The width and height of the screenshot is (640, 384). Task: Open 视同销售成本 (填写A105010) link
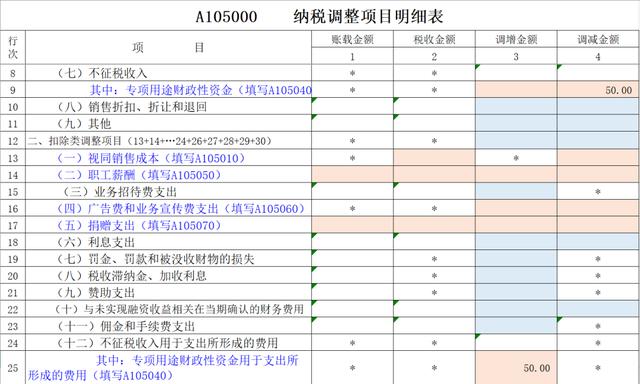(151, 158)
